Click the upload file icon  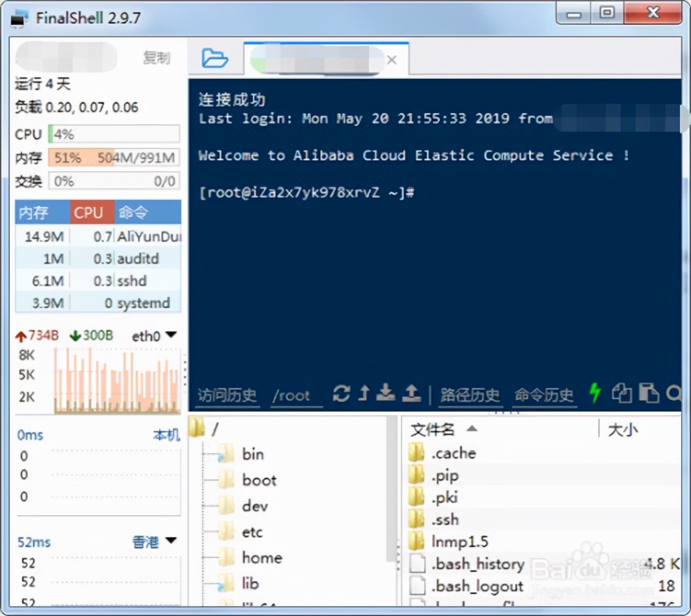coord(411,394)
